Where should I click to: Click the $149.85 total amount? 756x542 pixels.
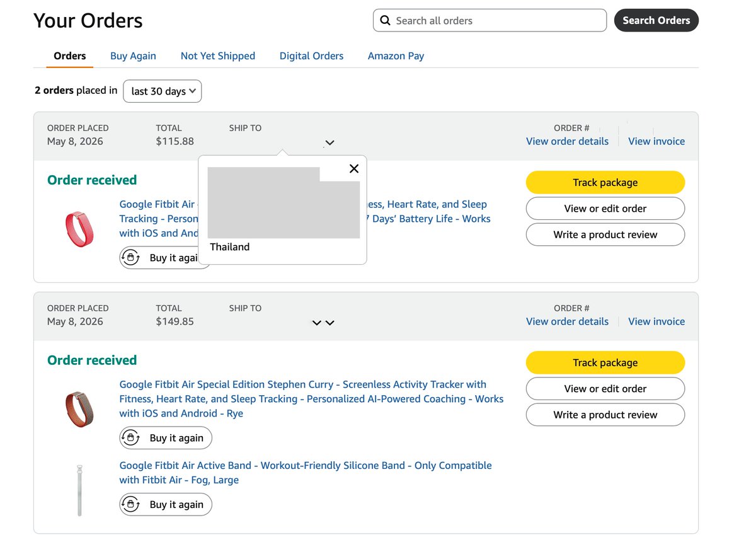[x=175, y=321]
